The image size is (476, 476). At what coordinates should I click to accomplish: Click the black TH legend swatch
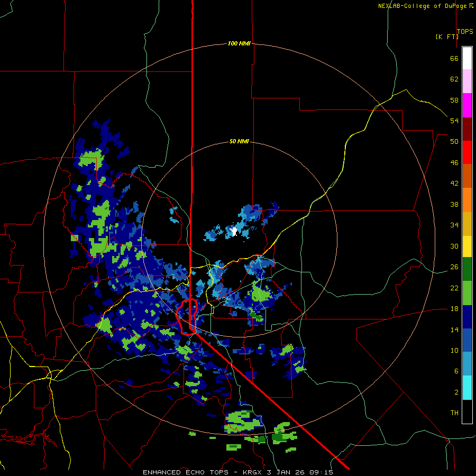[x=467, y=411]
